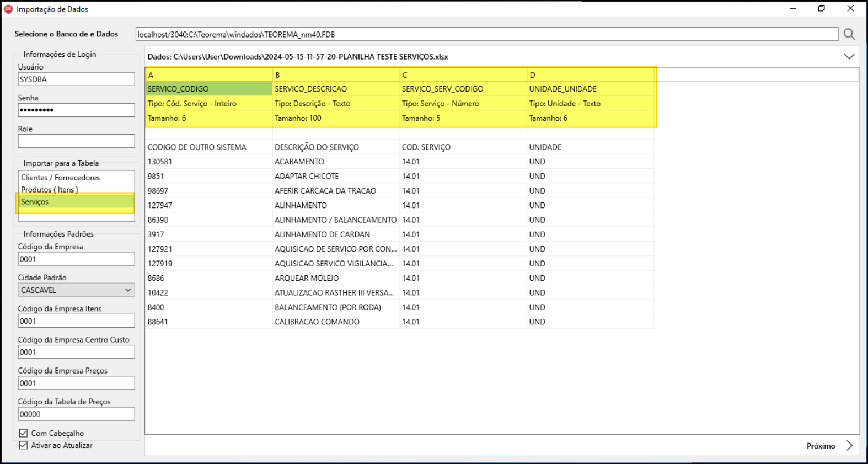
Task: Click BALANCEAMENTO (POR RODA) cell
Action: (336, 307)
